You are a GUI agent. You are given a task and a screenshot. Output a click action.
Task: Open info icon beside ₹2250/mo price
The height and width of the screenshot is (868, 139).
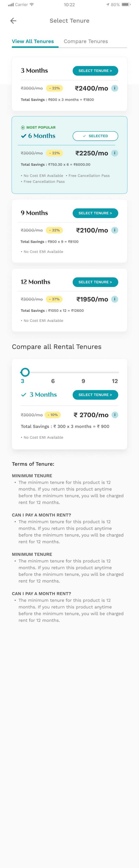[115, 153]
